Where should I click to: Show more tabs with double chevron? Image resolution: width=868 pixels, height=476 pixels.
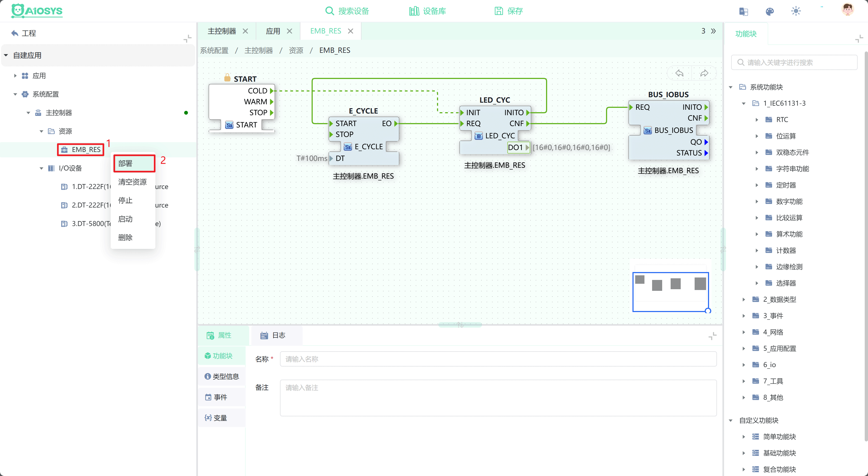pos(713,31)
